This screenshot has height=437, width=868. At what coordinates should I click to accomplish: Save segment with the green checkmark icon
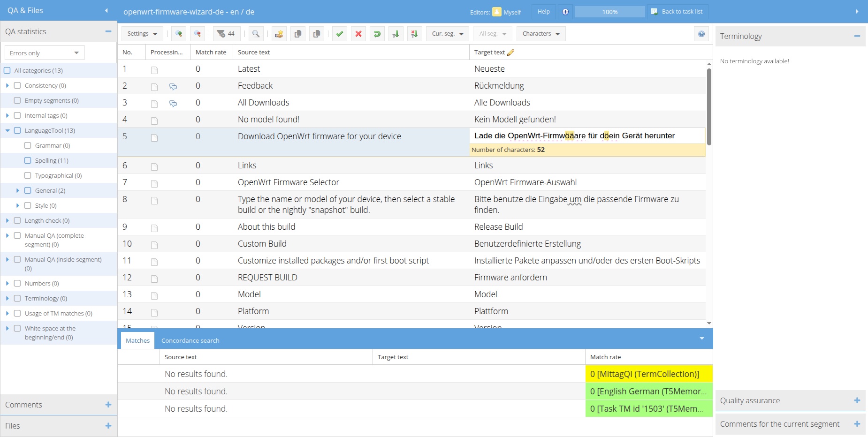340,34
